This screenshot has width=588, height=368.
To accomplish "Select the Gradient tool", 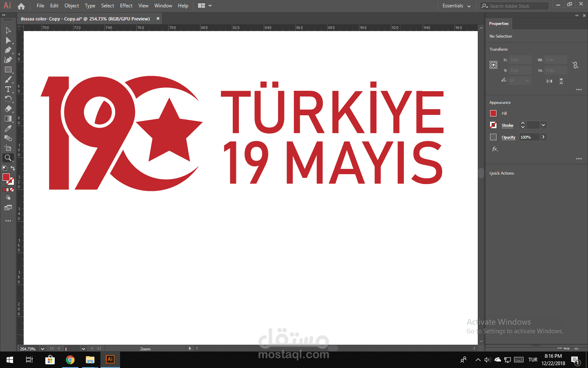I will (x=8, y=119).
